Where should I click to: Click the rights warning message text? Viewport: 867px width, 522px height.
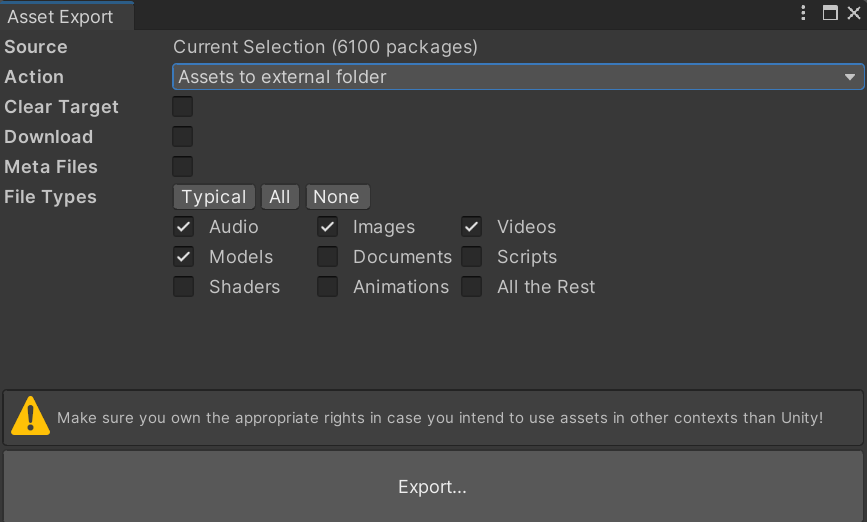(x=440, y=417)
